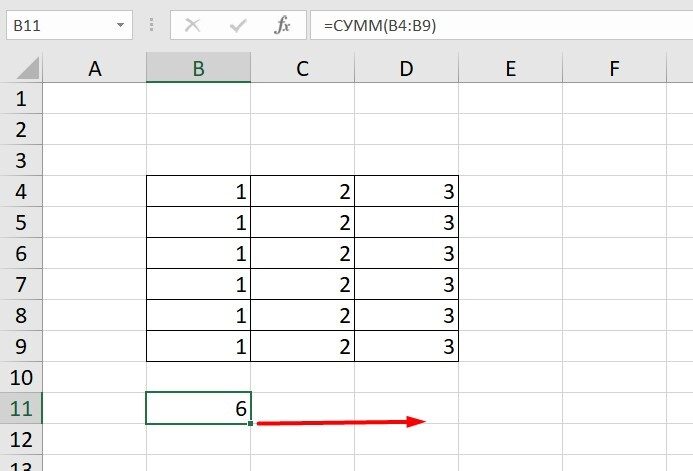Click the formula bar with =СУММ(B4:B9)

coord(500,25)
